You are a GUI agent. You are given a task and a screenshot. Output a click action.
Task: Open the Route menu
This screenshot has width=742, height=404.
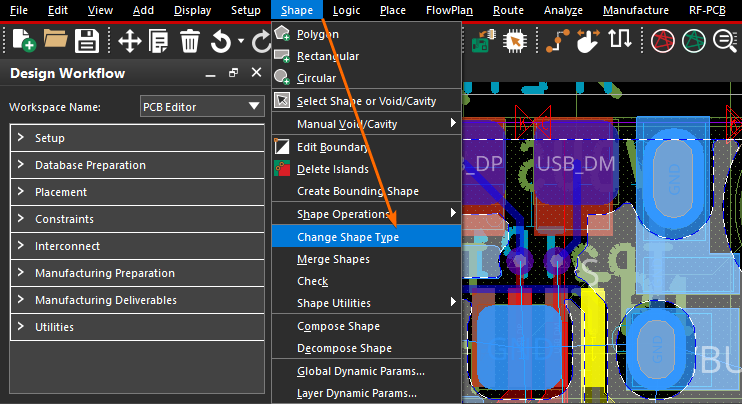coord(508,10)
